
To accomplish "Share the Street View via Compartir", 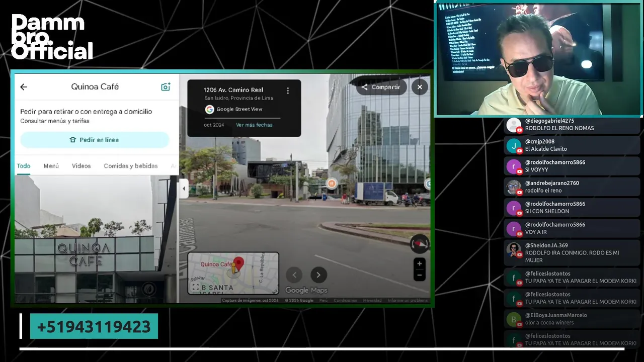I will [x=380, y=87].
